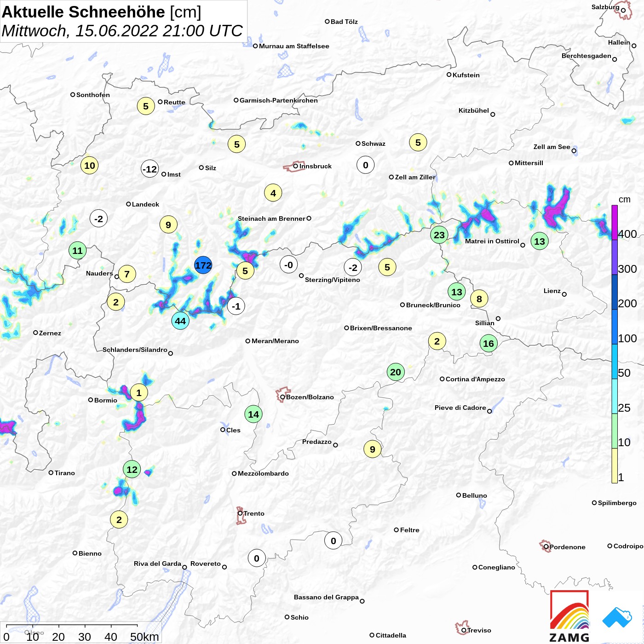The height and width of the screenshot is (644, 644).
Task: Click the Murnau am Staffelsee label
Action: click(294, 46)
